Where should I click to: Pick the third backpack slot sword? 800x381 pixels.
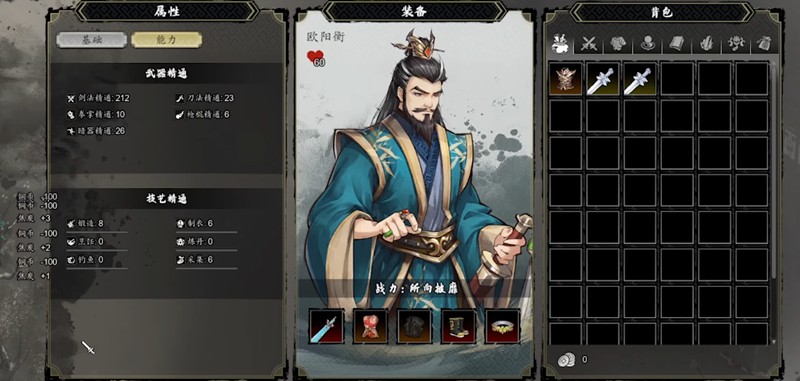(640, 79)
